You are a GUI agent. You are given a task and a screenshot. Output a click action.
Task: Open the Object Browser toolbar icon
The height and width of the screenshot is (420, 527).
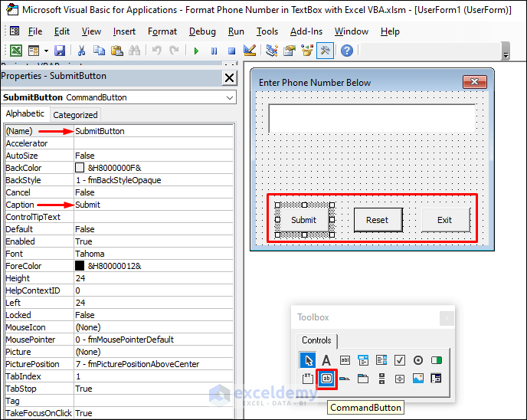(307, 51)
